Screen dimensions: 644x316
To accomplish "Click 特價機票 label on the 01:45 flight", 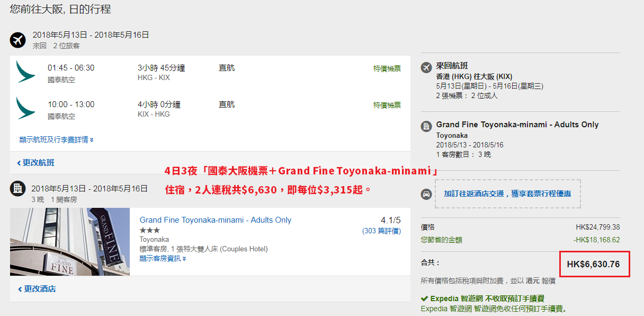I will tap(387, 68).
